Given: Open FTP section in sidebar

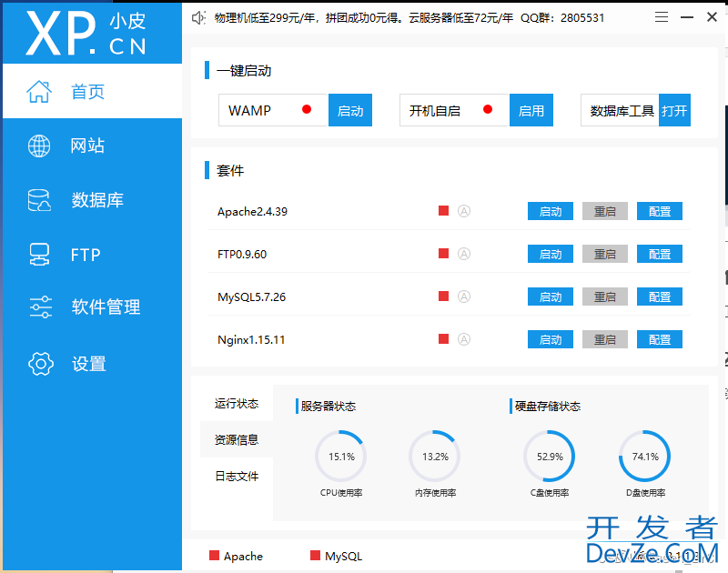Looking at the screenshot, I should coord(93,255).
